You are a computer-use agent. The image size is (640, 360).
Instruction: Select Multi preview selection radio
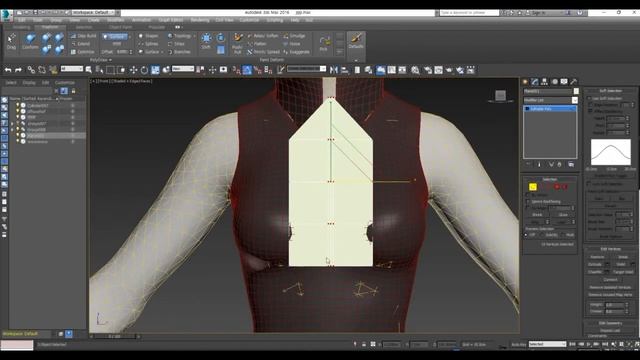563,235
